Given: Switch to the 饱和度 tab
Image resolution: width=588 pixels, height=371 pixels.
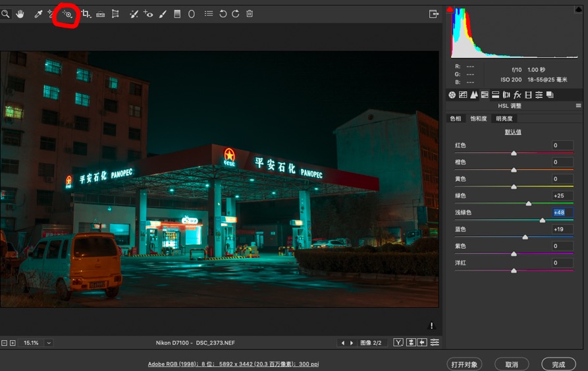Looking at the screenshot, I should click(x=479, y=119).
